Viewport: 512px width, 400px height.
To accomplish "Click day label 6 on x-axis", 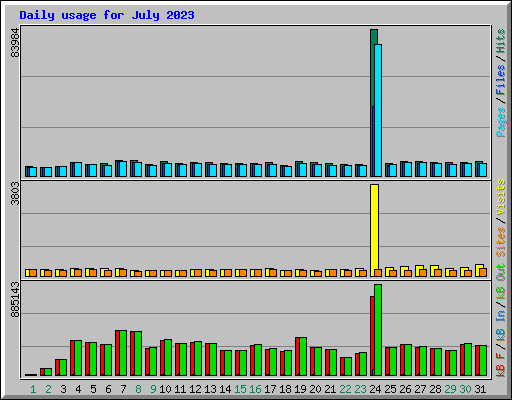I will (x=108, y=389).
